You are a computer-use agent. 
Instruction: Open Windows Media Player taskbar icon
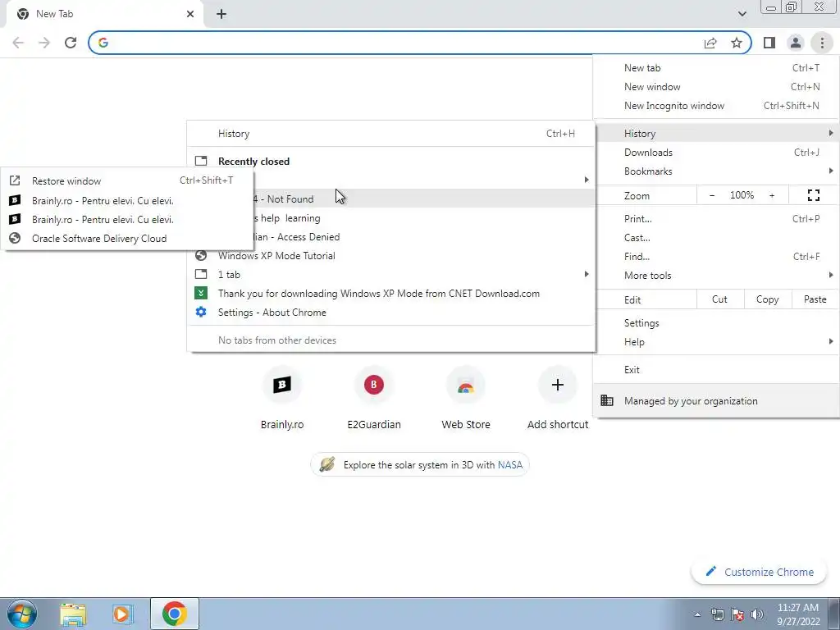click(x=122, y=614)
